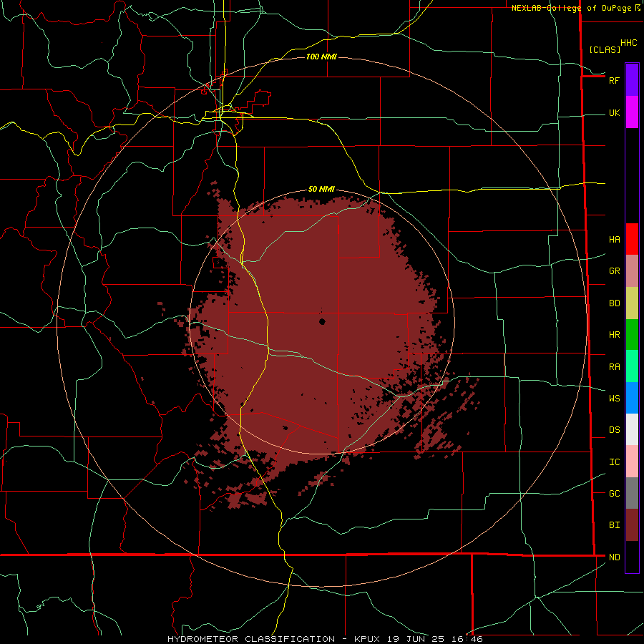Select the light pink IC ice crystals swatch

click(632, 462)
